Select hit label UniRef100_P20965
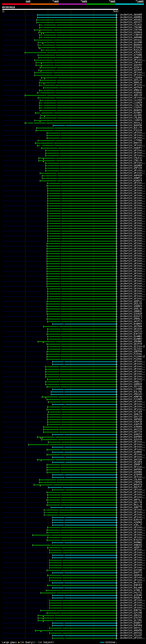Viewport: 146px width, 644px height. point(131,399)
